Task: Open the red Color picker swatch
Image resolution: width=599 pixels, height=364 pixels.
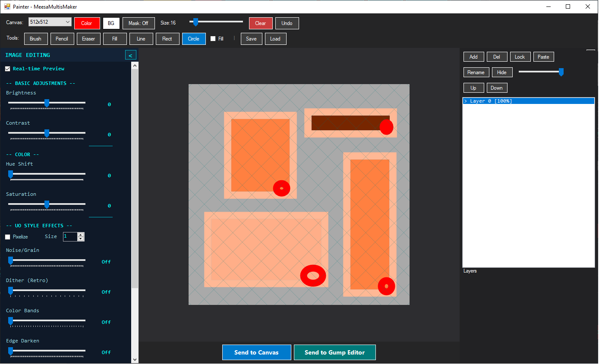Action: click(x=87, y=23)
